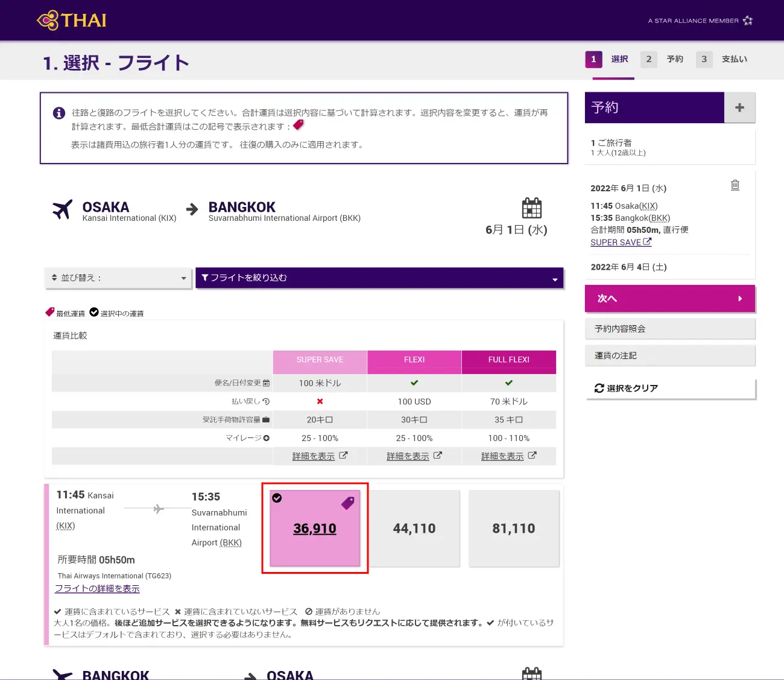This screenshot has width=784, height=680.
Task: Click the (BKK) abbreviation in arrival info
Action: point(231,542)
